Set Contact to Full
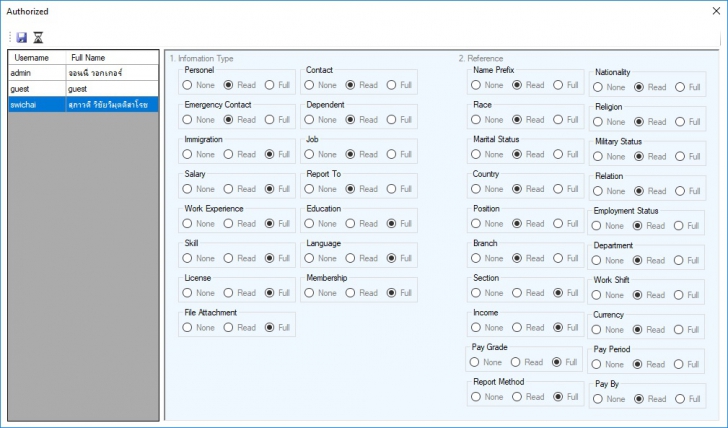728x428 pixels. point(400,85)
